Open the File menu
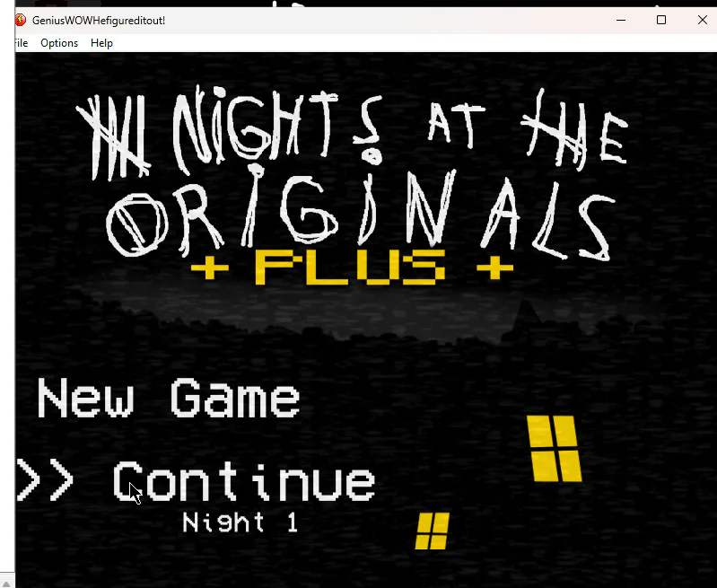Viewport: 717px width, 588px height. point(21,43)
